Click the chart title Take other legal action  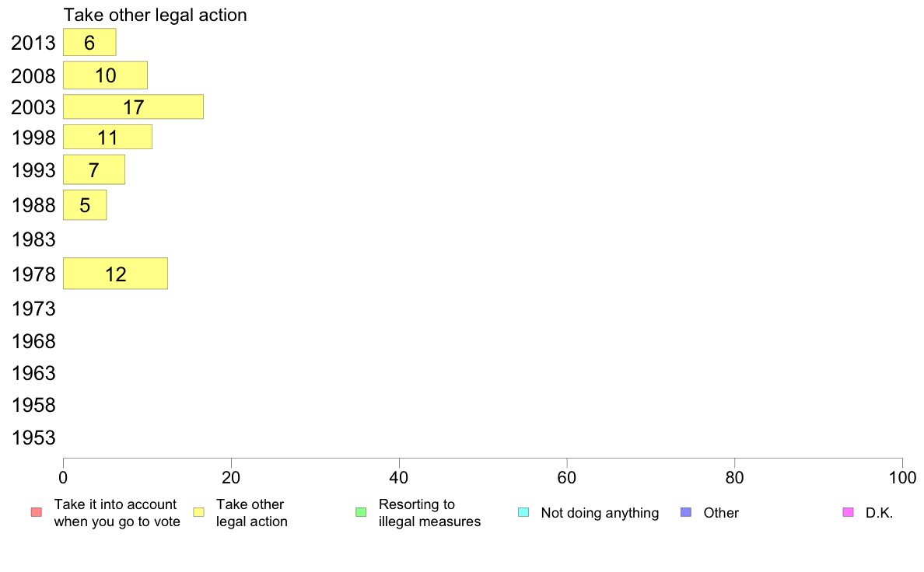pos(155,15)
